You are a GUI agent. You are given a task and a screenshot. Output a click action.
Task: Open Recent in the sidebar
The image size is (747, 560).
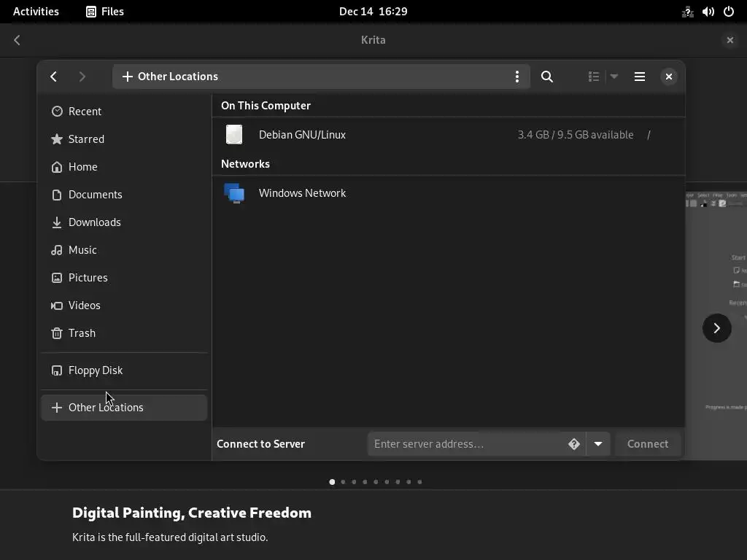pos(124,112)
